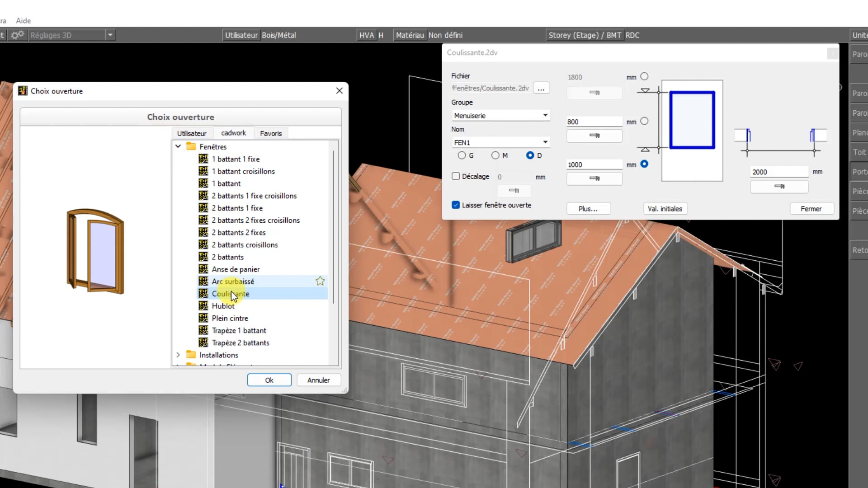Click the measure icon under the 1000 field
Image resolution: width=868 pixels, height=488 pixels.
pyautogui.click(x=594, y=178)
